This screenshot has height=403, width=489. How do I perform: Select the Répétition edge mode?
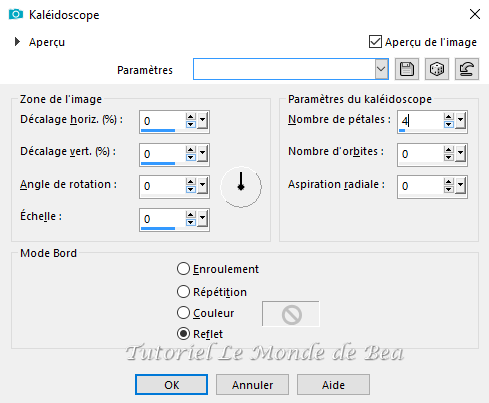(183, 292)
